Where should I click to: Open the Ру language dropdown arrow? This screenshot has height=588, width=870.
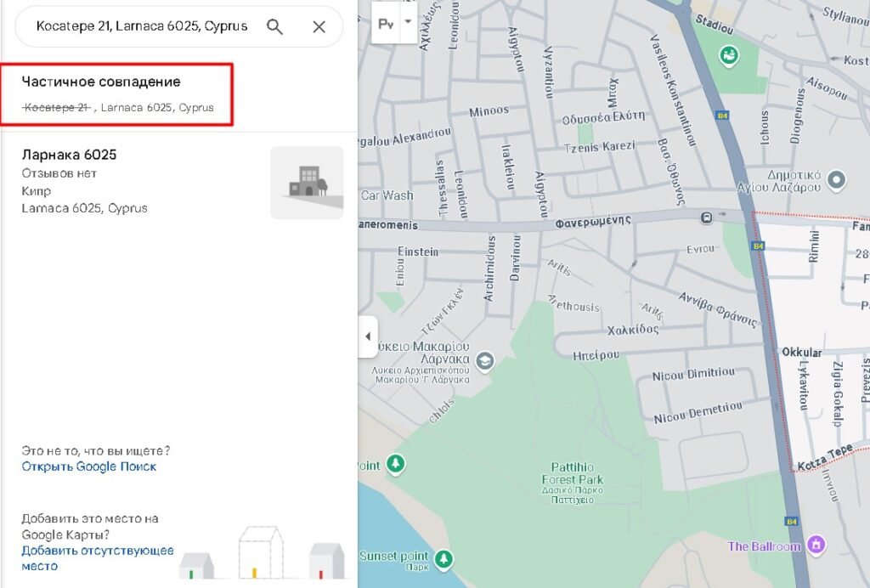[408, 22]
